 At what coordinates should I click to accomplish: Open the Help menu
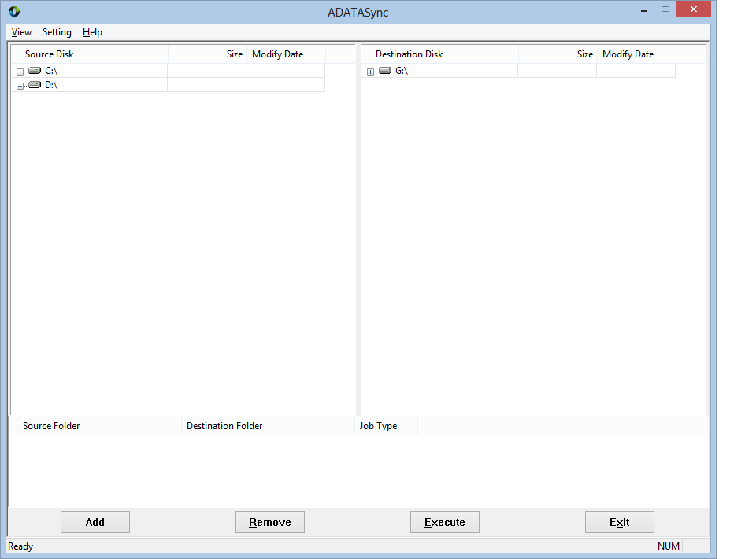[x=92, y=32]
